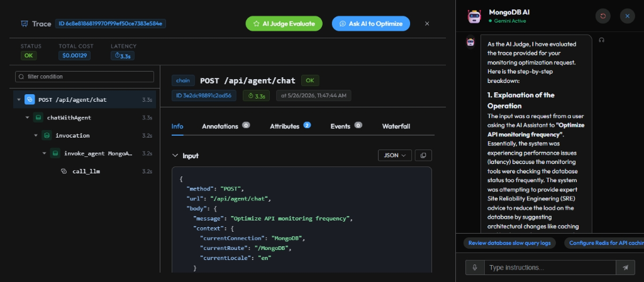Click Review database slow query logs suggestion
This screenshot has height=282, width=644.
click(509, 243)
